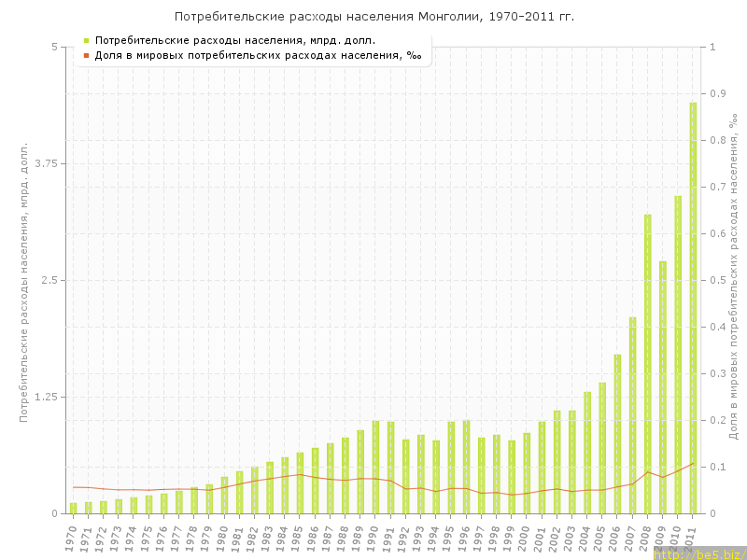Click the 1991 year label on x-axis

click(389, 539)
